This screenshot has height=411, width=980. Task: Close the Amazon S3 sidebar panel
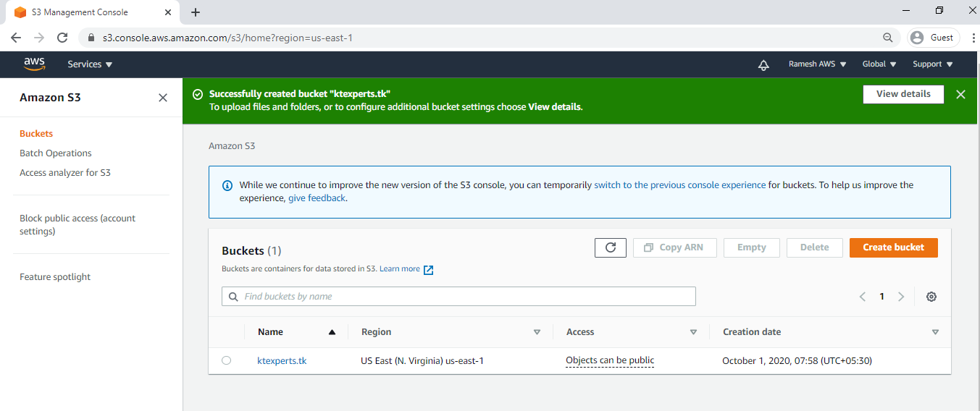pos(163,98)
